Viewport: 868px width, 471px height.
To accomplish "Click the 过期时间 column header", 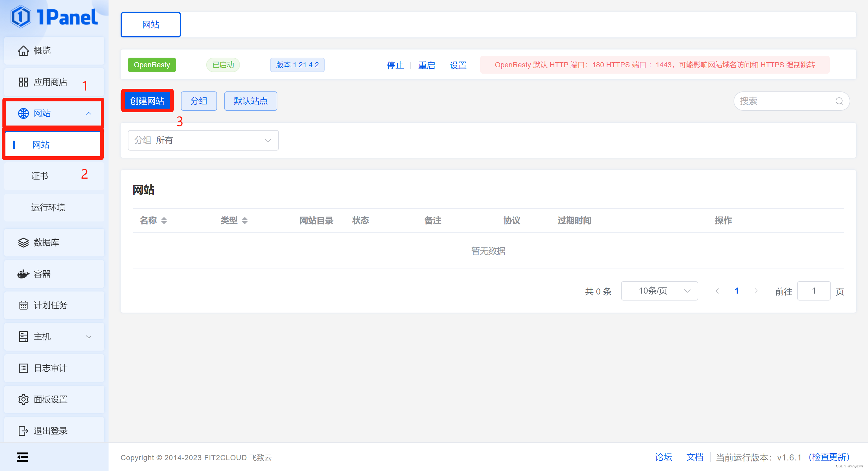I will (x=575, y=221).
